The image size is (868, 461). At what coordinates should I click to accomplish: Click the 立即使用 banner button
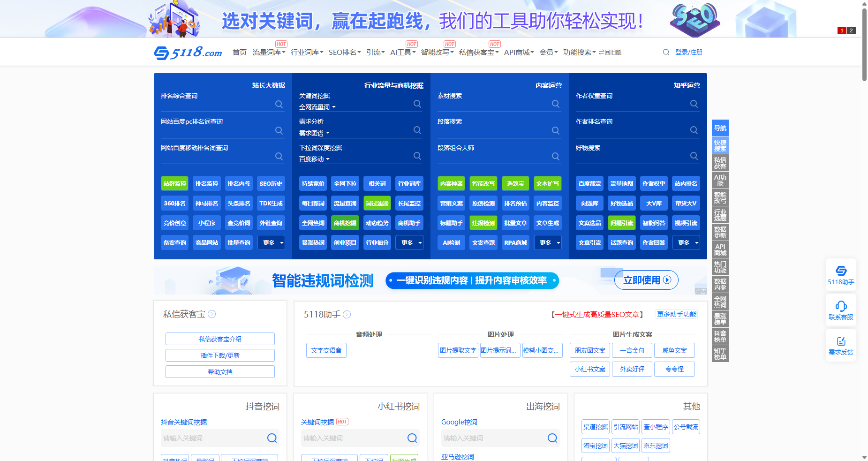pyautogui.click(x=646, y=280)
